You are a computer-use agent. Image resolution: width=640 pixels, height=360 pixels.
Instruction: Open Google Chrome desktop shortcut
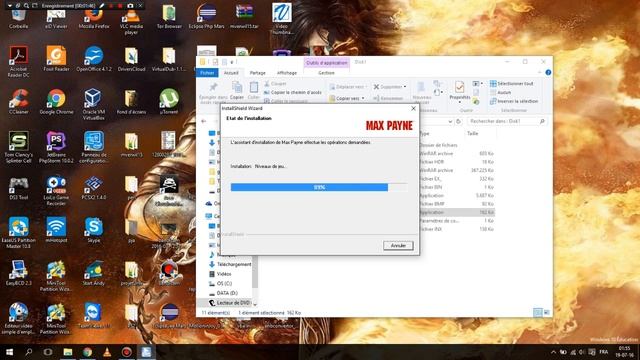(56, 102)
